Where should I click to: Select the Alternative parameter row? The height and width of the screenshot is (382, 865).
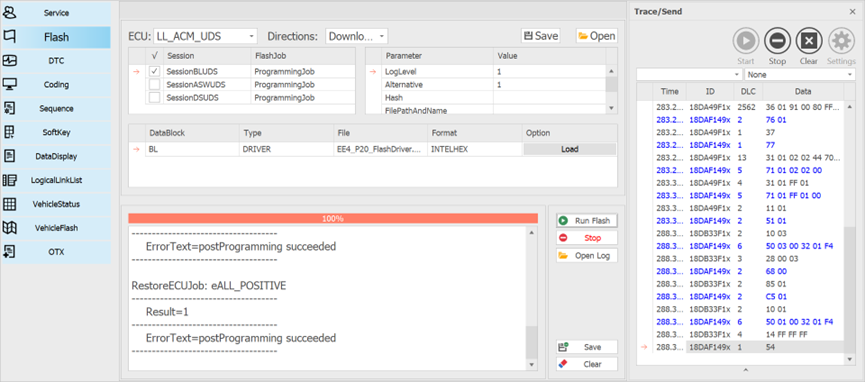(x=486, y=84)
